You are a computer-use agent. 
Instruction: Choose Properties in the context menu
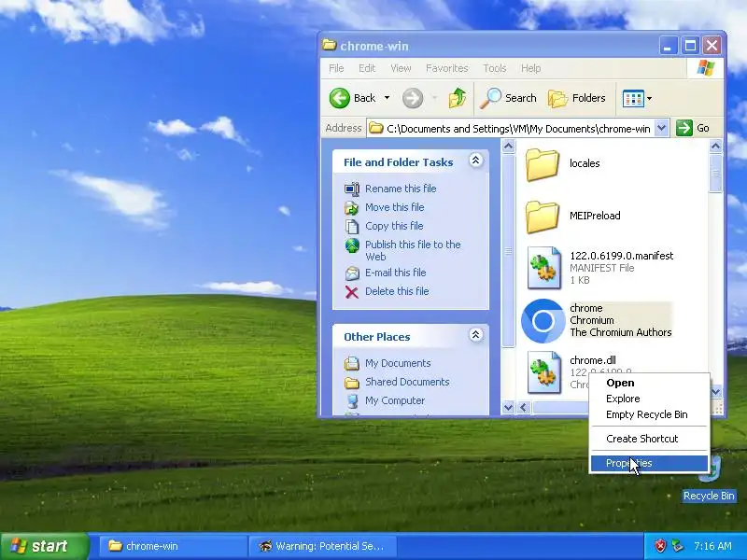point(649,463)
